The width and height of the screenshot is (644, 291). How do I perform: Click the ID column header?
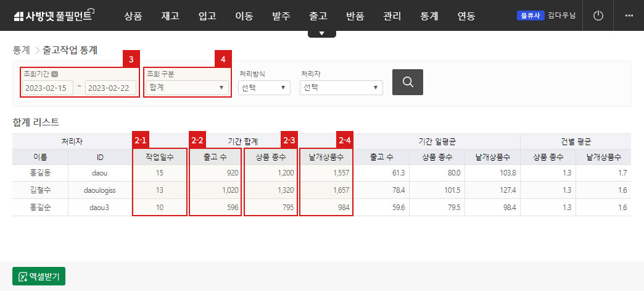[x=99, y=157]
